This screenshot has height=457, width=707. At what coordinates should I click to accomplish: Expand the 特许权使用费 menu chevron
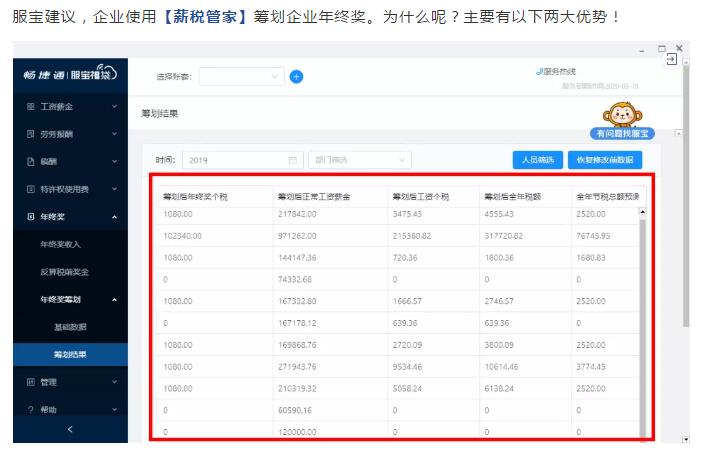(x=115, y=189)
